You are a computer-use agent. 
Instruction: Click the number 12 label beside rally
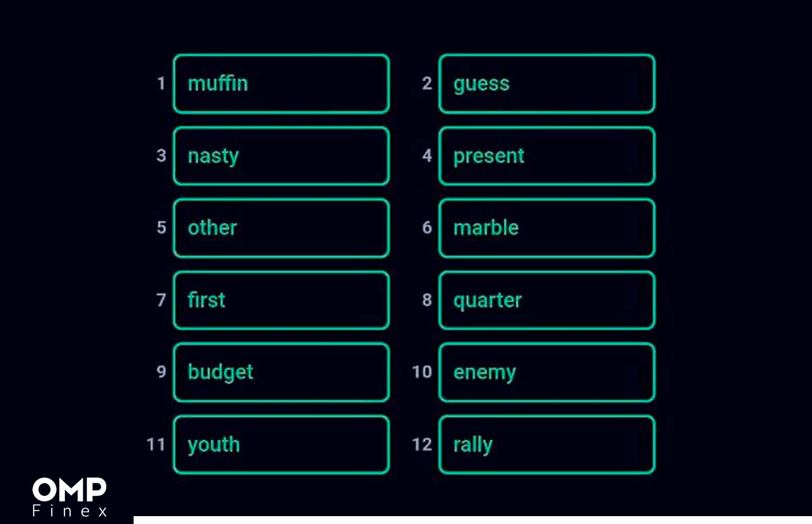coord(422,444)
